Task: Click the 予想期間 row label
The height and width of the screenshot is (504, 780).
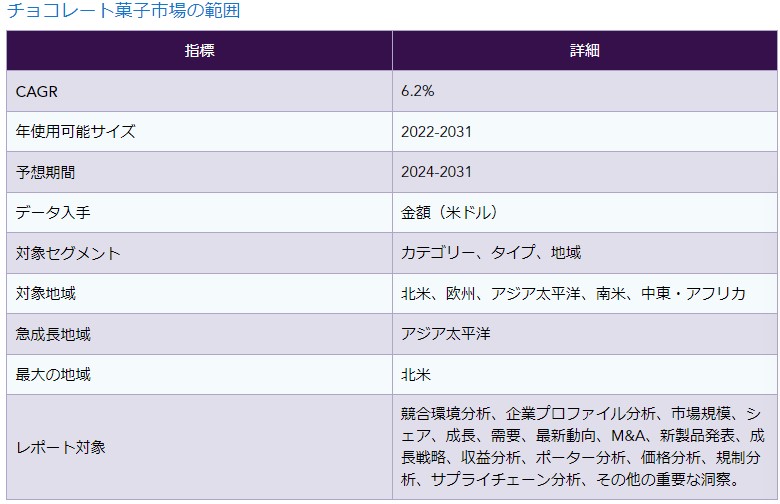Action: point(45,172)
